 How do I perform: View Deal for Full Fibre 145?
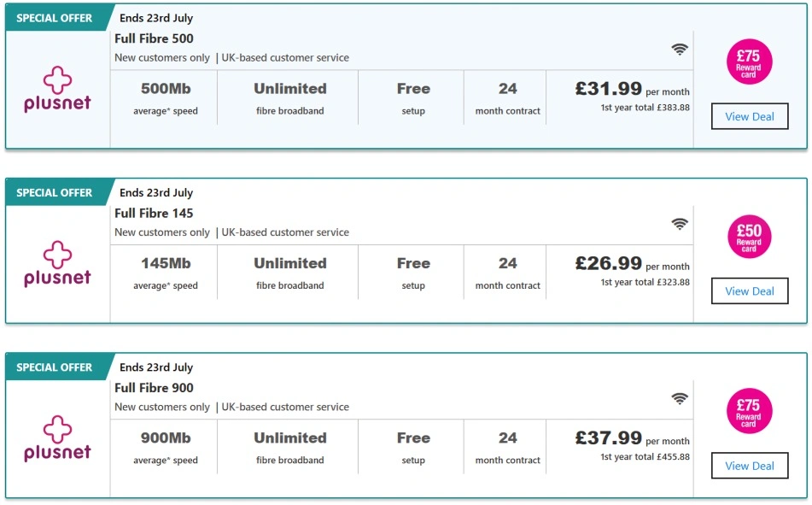pos(750,291)
